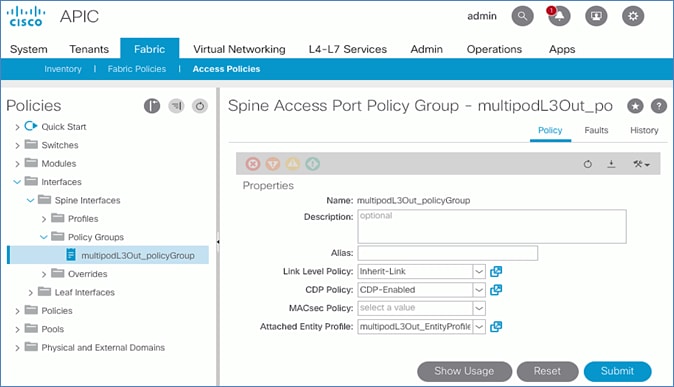The image size is (674, 387).
Task: Open the Virtual Networking menu
Action: click(x=239, y=49)
